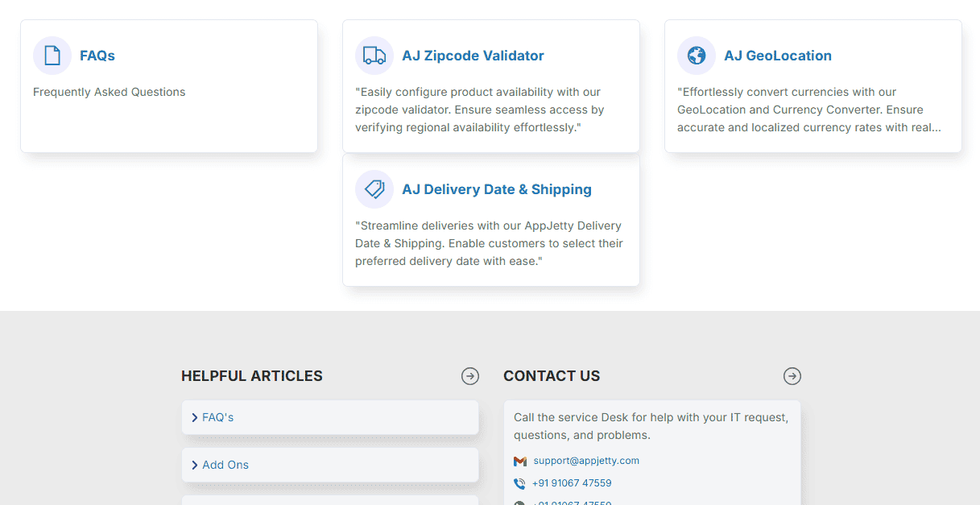The width and height of the screenshot is (980, 505).
Task: Open the AJ Zipcode Validator title link
Action: pyautogui.click(x=473, y=56)
